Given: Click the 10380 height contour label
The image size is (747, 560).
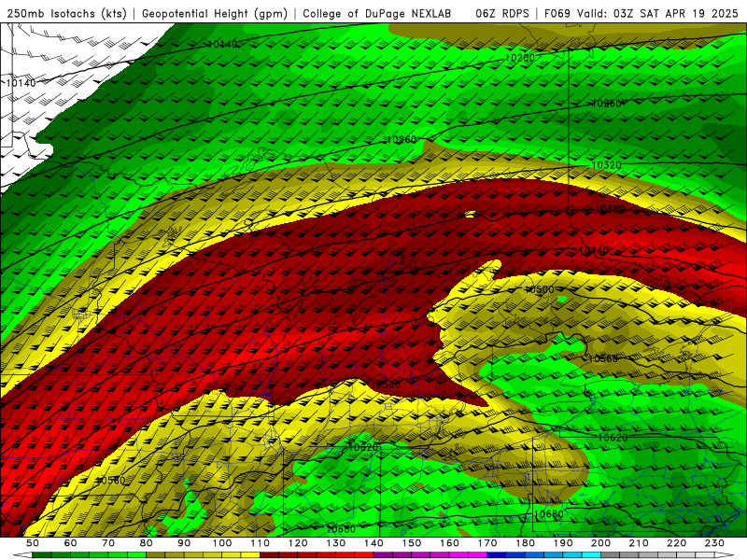Looking at the screenshot, I should point(610,209).
